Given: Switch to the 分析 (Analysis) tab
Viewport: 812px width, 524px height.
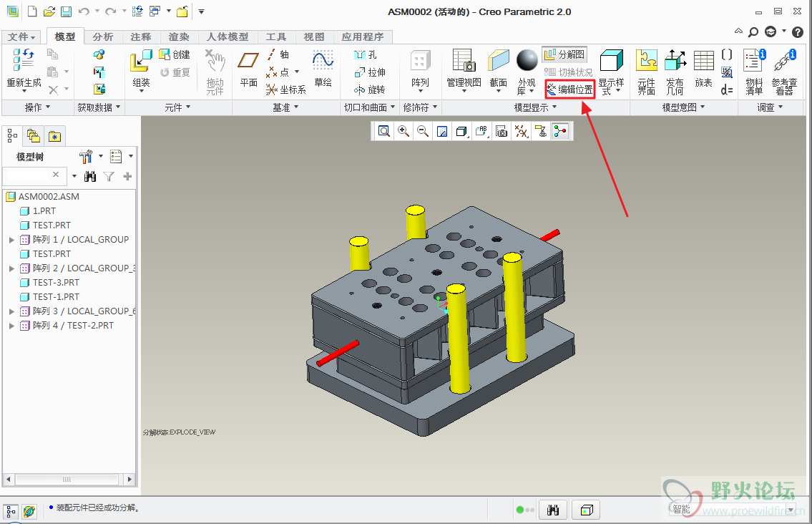Looking at the screenshot, I should tap(103, 37).
